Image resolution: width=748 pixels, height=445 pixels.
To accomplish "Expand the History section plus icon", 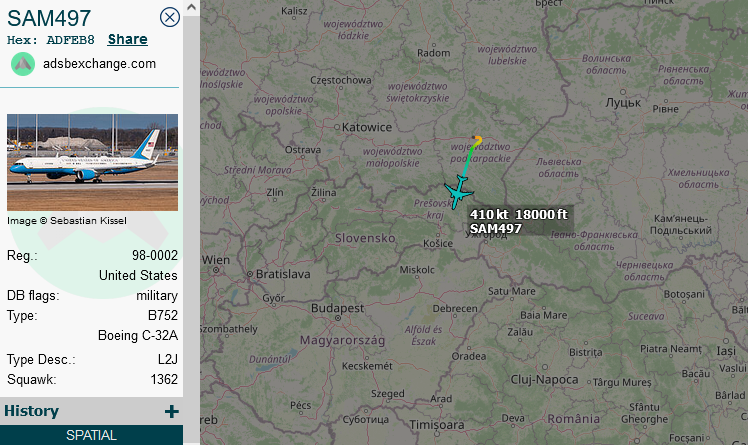I will (x=172, y=411).
